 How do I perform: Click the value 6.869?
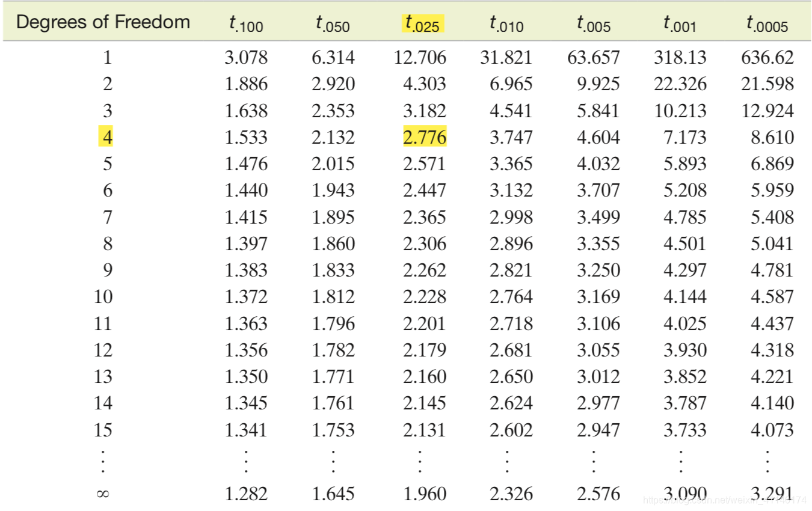[x=772, y=164]
